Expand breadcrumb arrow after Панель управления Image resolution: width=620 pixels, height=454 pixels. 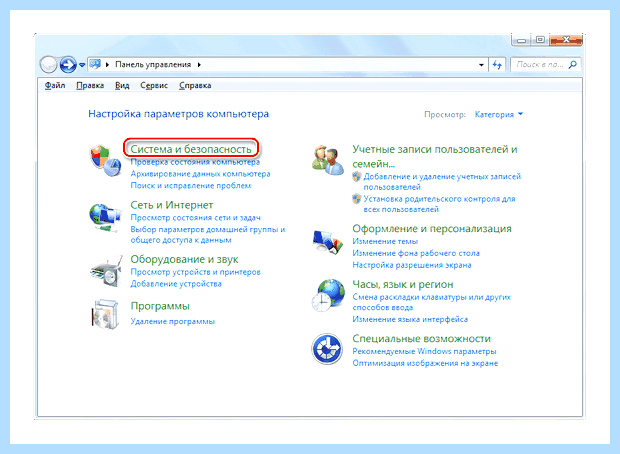[x=199, y=64]
